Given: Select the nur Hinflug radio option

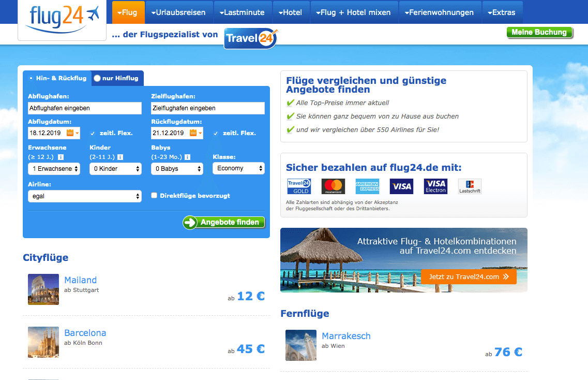Looking at the screenshot, I should pyautogui.click(x=97, y=78).
